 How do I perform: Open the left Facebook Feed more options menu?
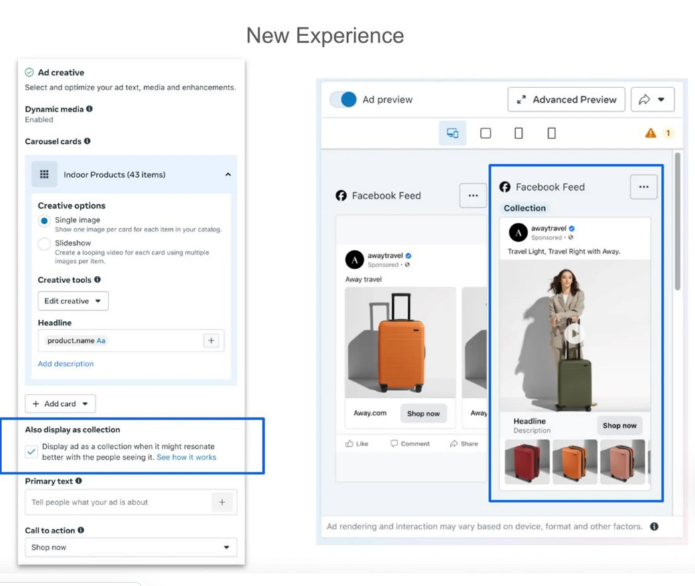473,195
